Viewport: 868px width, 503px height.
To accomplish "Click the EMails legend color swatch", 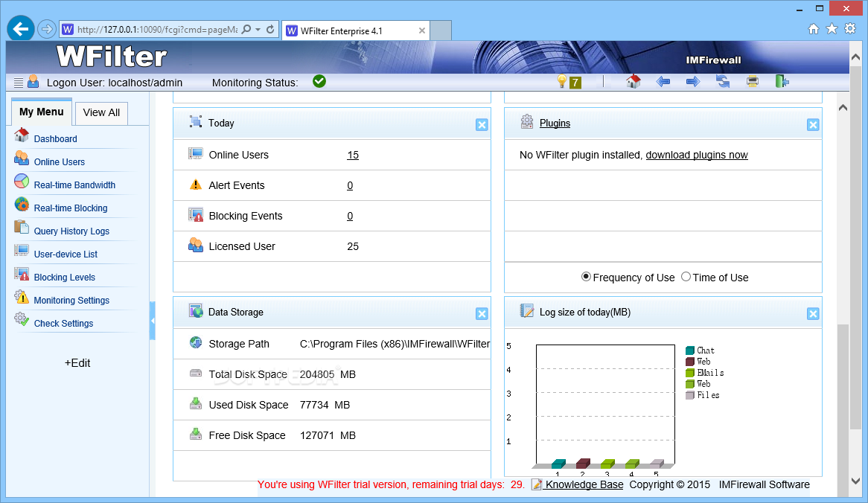I will coord(690,373).
